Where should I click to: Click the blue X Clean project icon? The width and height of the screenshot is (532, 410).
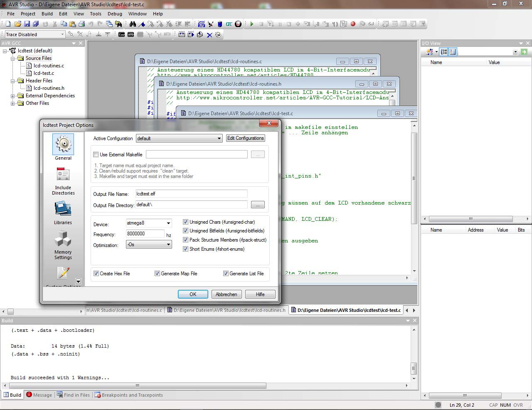coord(209,35)
